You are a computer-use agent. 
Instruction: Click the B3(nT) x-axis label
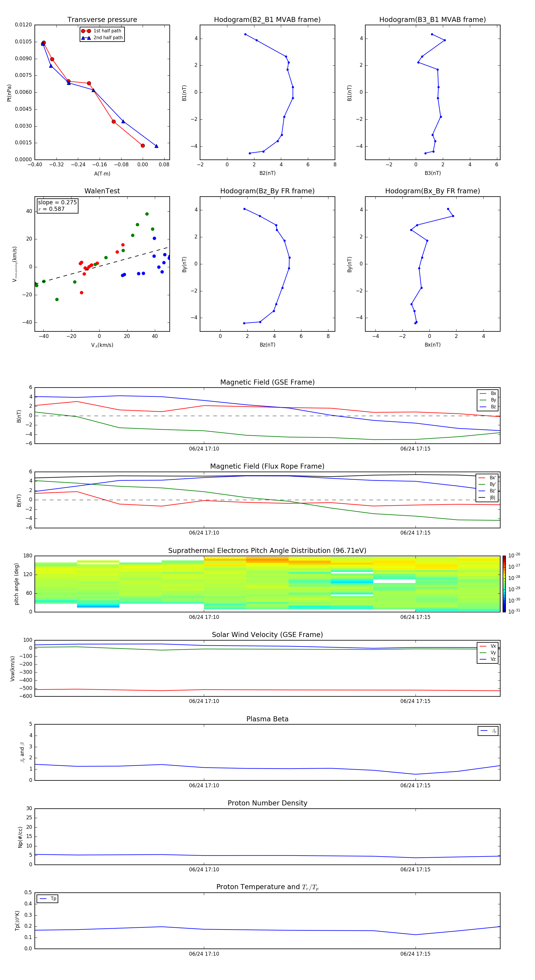coord(432,173)
